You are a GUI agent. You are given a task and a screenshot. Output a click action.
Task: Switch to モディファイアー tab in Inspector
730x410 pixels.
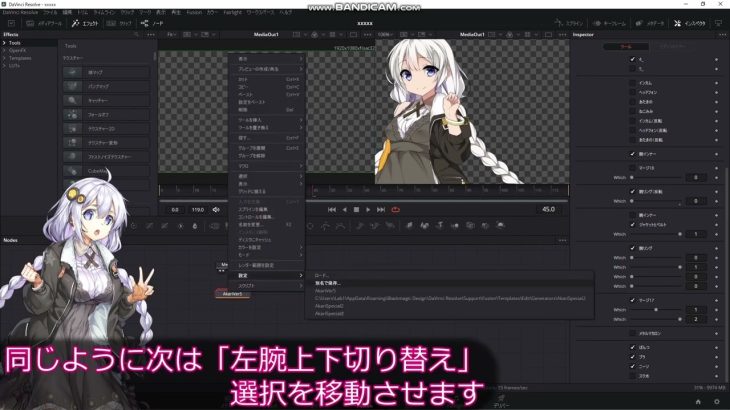tap(673, 47)
